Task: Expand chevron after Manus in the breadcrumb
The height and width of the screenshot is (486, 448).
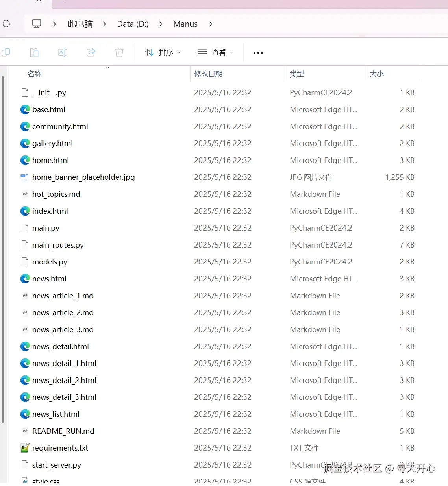Action: [x=211, y=24]
